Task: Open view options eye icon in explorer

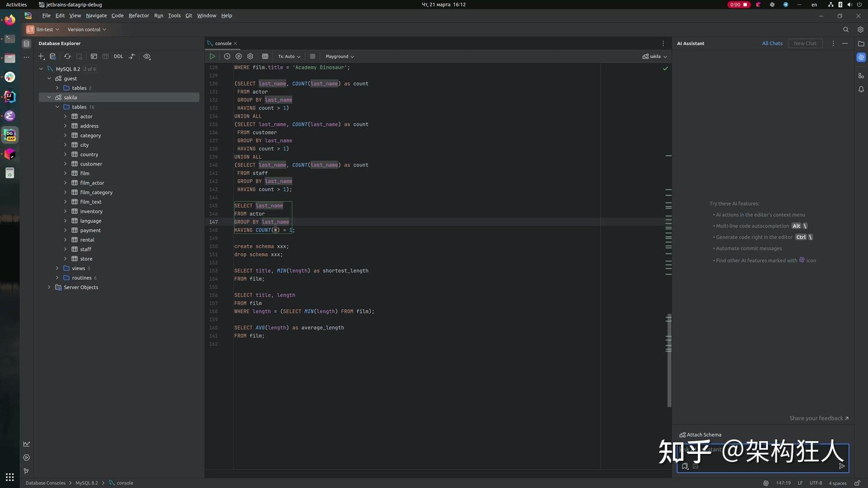Action: pos(147,56)
